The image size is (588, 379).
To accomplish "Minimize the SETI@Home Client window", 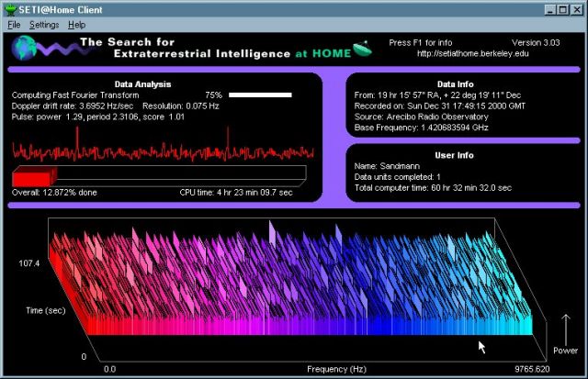I will click(x=550, y=10).
